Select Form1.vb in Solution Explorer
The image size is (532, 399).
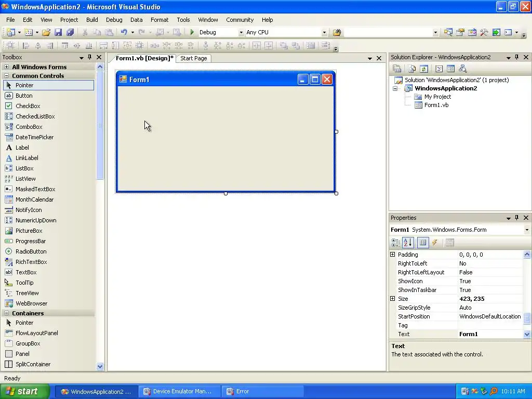pyautogui.click(x=436, y=105)
